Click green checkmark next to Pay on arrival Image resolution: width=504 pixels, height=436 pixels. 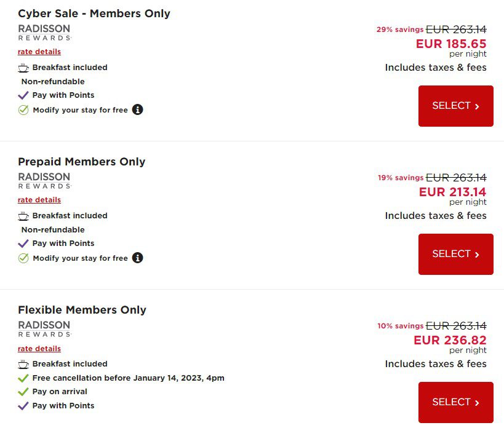click(x=23, y=392)
